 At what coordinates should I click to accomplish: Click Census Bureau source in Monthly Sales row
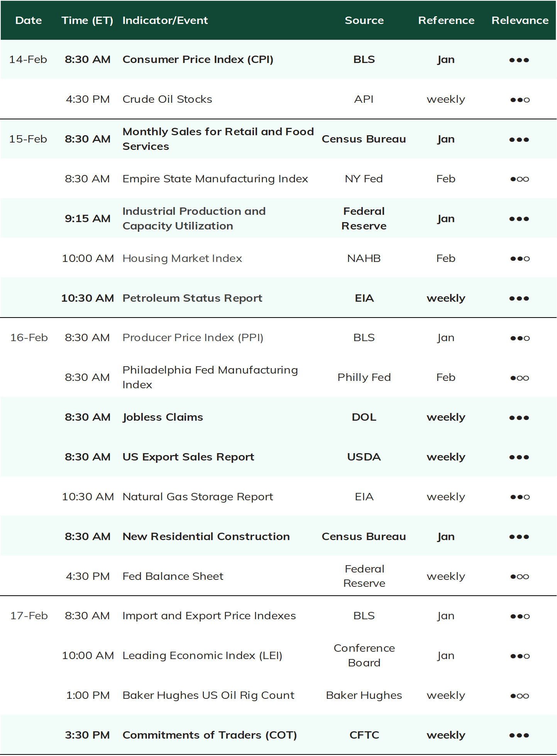click(x=364, y=139)
